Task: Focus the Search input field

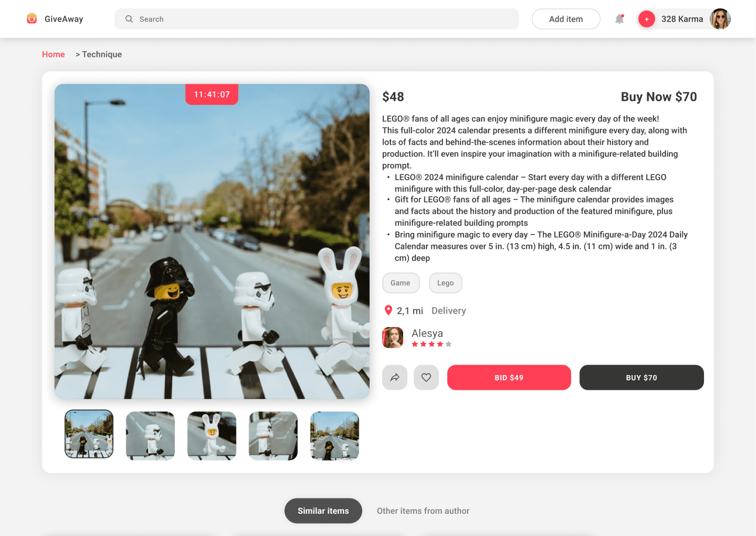Action: click(317, 19)
